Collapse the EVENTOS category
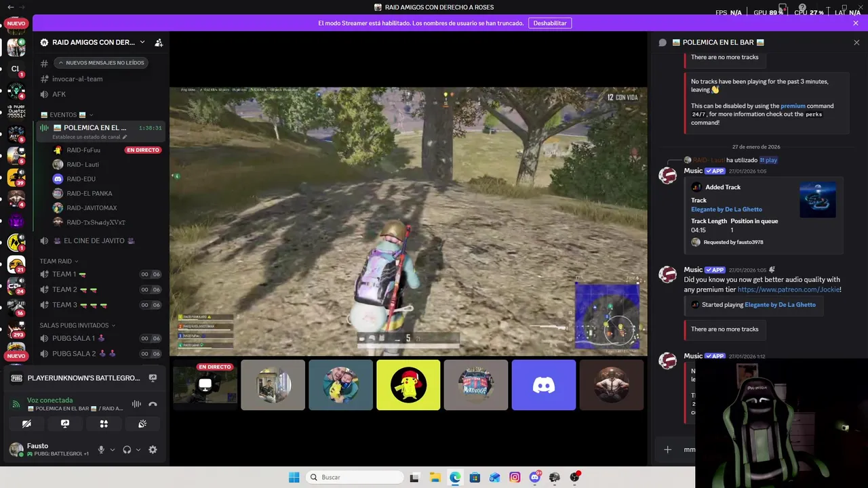Screen dimensions: 868x488 coord(67,115)
